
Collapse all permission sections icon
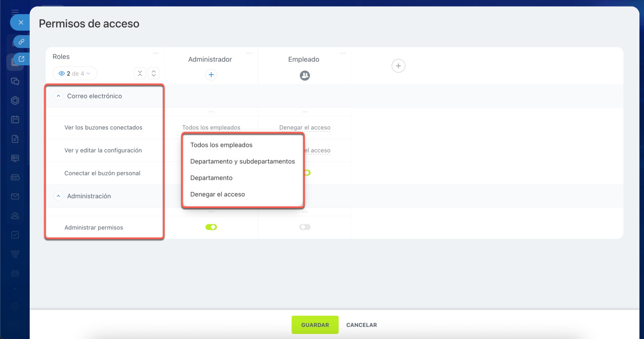140,73
